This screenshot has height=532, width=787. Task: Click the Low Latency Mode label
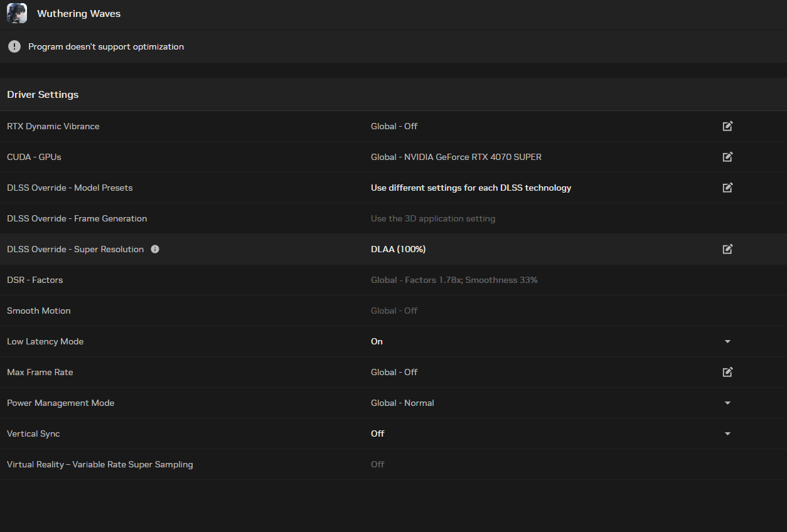(x=45, y=341)
